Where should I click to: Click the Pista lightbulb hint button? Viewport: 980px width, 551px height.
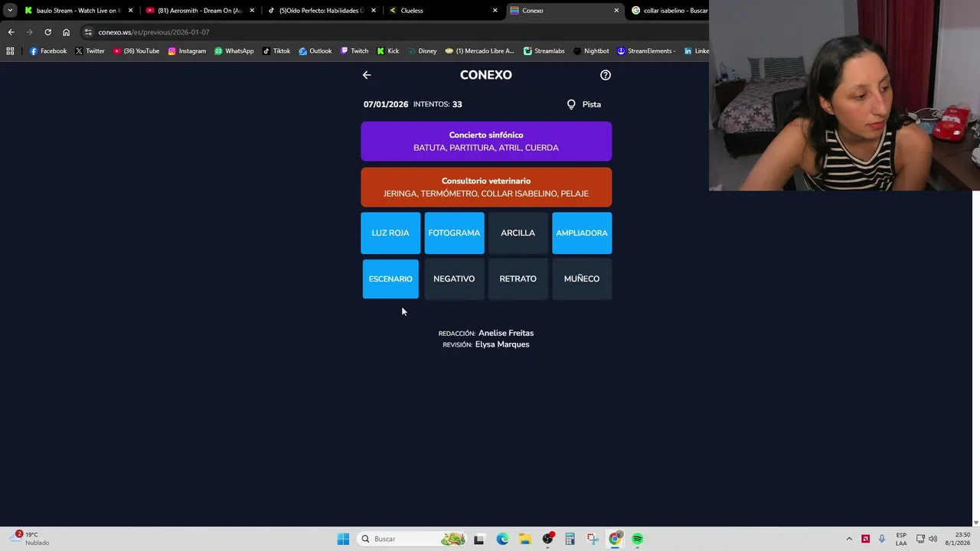(584, 104)
